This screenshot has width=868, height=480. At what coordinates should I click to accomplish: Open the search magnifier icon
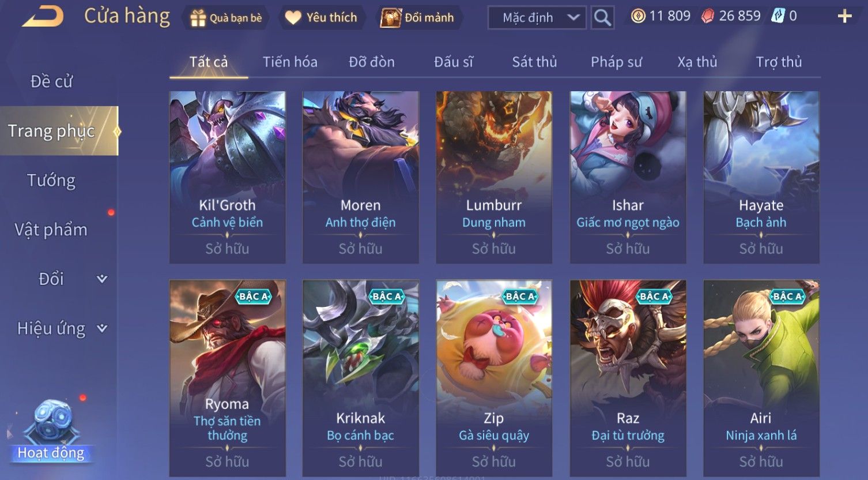(x=602, y=18)
